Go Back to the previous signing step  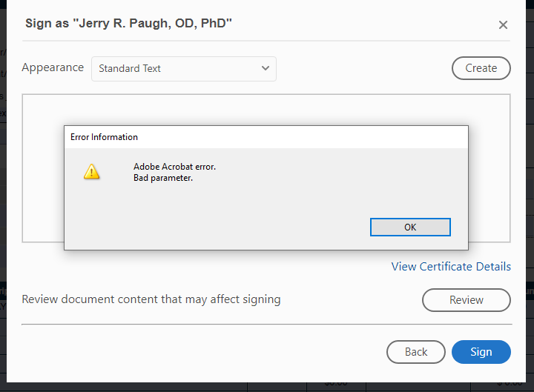(x=415, y=352)
